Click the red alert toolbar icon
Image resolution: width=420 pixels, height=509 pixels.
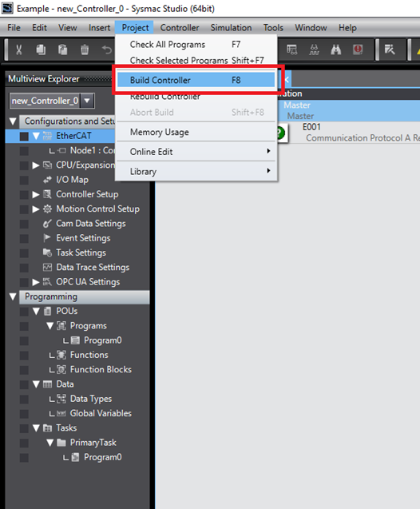(358, 50)
